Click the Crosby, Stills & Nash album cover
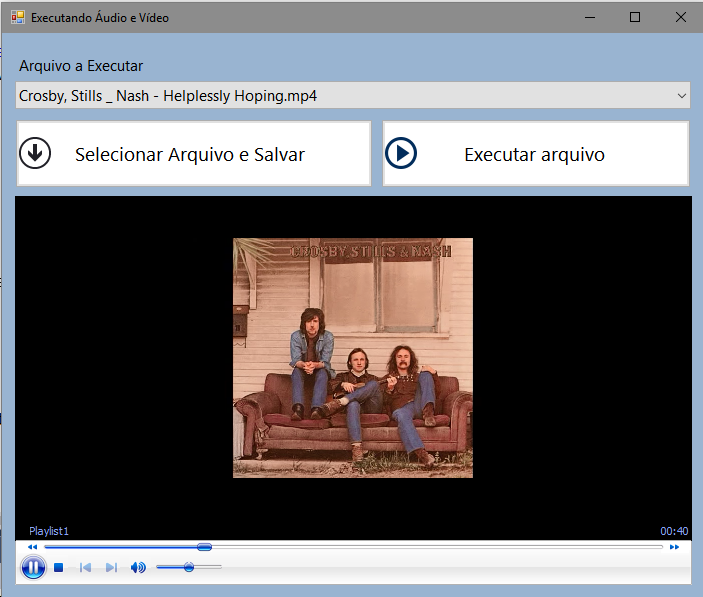703x597 pixels. pos(353,358)
